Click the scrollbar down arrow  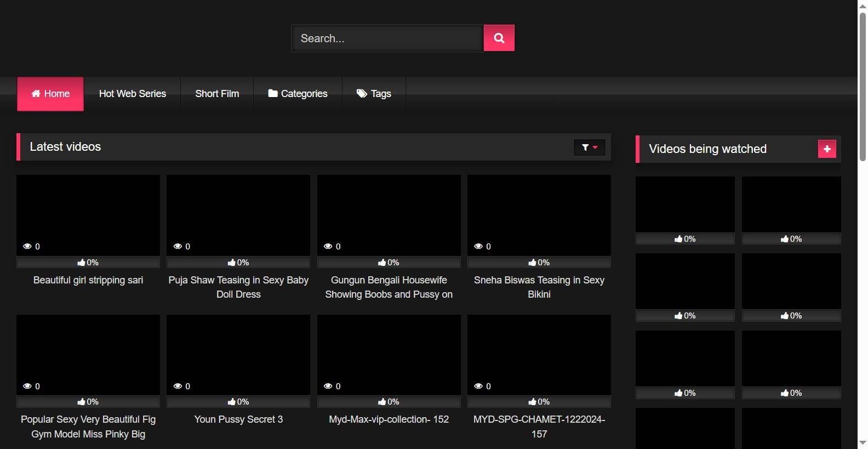pos(863,443)
